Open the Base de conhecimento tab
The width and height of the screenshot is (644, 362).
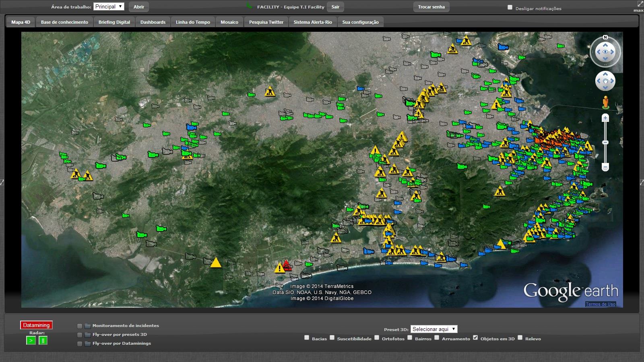[64, 22]
